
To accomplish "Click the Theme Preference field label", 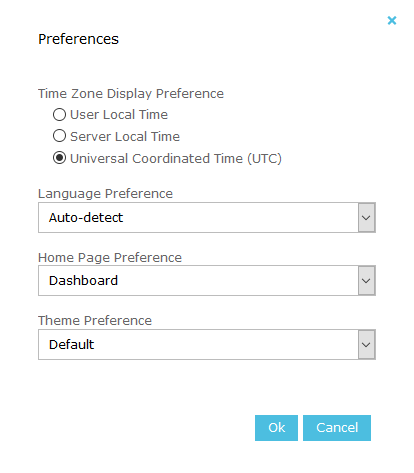I will click(95, 320).
